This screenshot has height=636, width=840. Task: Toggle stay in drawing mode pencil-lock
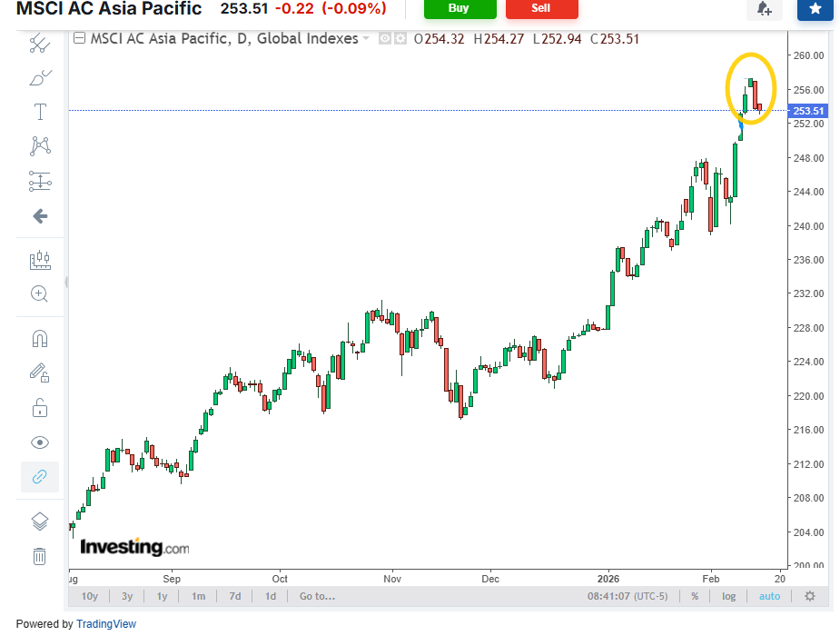(40, 373)
